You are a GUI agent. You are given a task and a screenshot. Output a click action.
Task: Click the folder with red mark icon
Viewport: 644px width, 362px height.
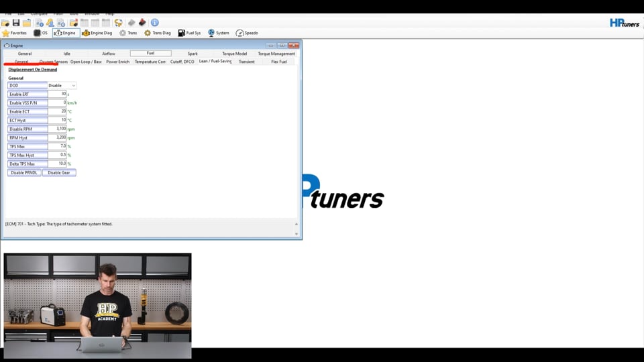74,23
